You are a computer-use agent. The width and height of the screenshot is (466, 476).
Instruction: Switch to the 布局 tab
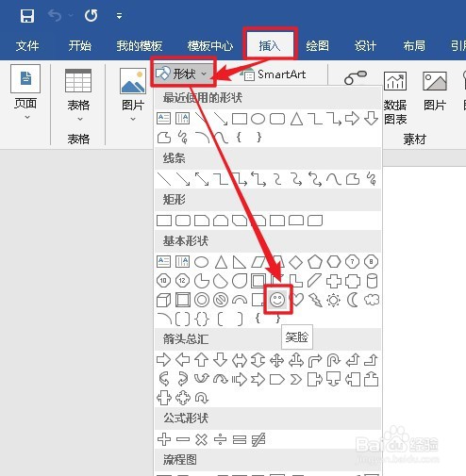coord(414,46)
